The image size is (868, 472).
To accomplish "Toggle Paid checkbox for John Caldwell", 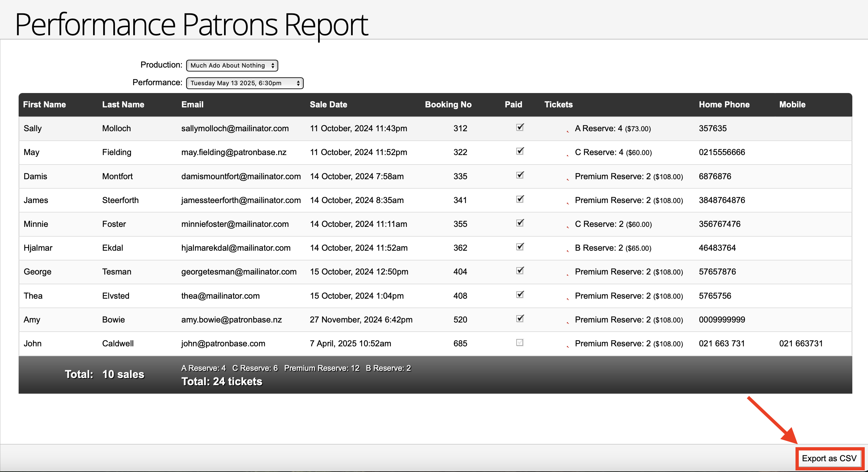I will [x=520, y=343].
